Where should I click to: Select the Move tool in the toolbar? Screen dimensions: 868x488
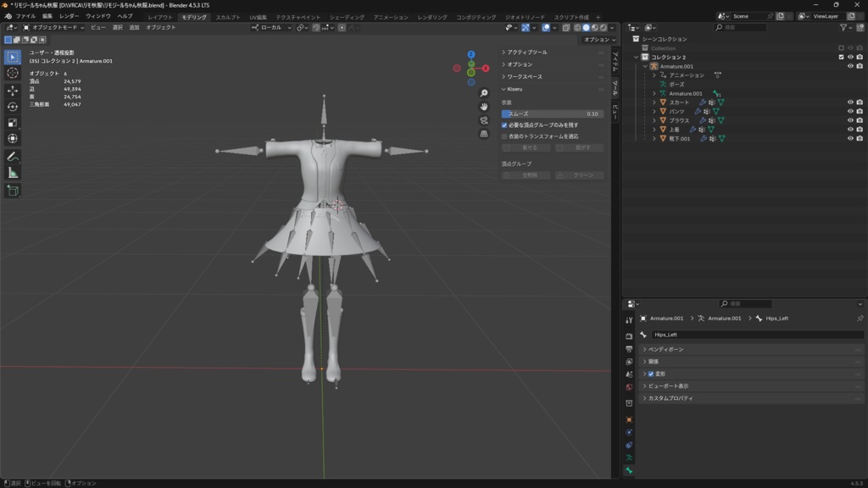coord(13,90)
